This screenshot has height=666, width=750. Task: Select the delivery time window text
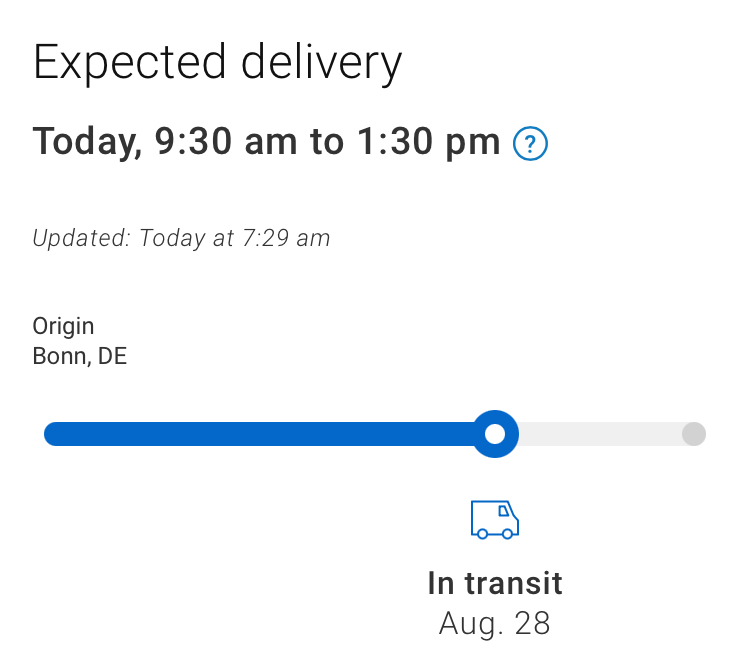(x=266, y=142)
